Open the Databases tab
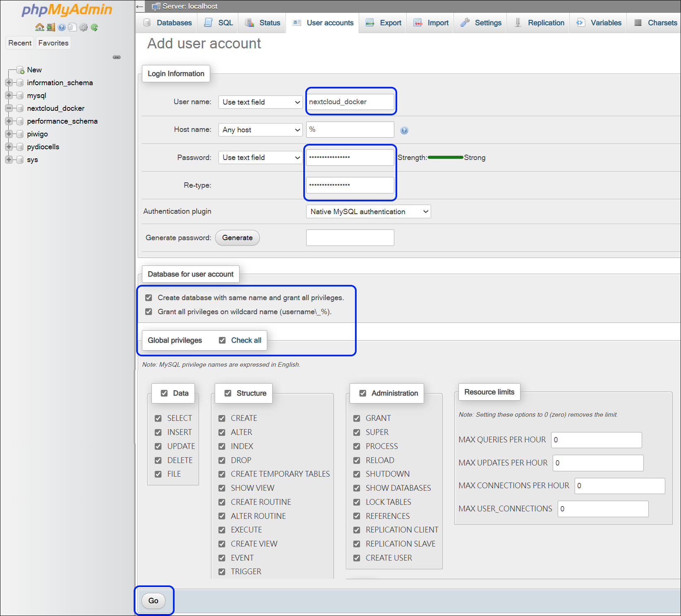Image resolution: width=681 pixels, height=616 pixels. click(167, 23)
